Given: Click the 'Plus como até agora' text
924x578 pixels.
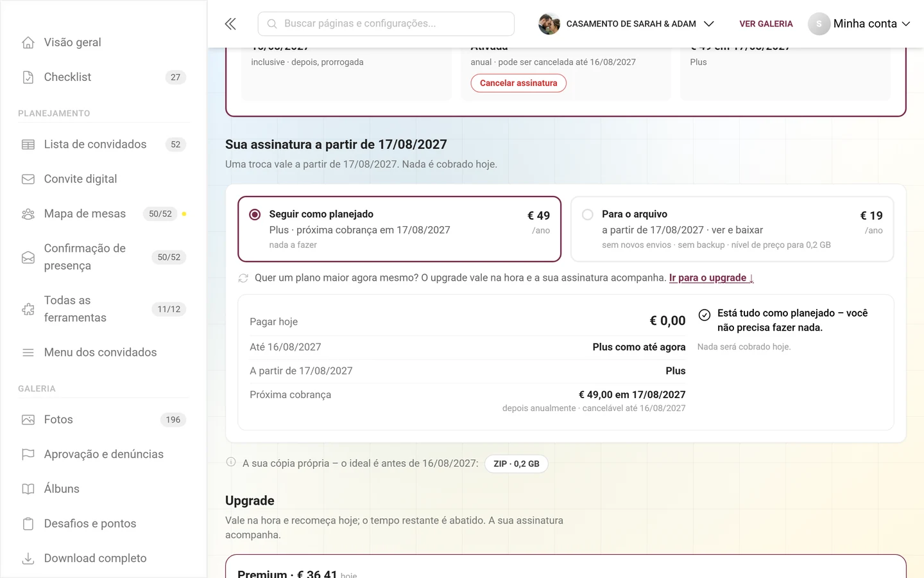Looking at the screenshot, I should [639, 347].
